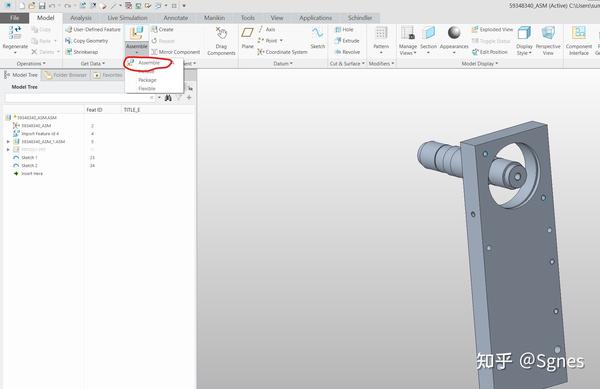The height and width of the screenshot is (389, 600).
Task: Choose Assemble from the dropdown menu
Action: pos(149,62)
